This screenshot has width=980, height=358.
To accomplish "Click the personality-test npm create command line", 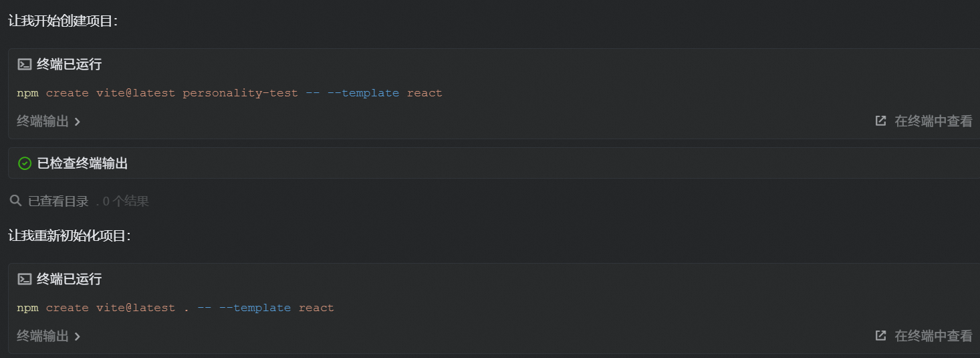I will pos(229,93).
